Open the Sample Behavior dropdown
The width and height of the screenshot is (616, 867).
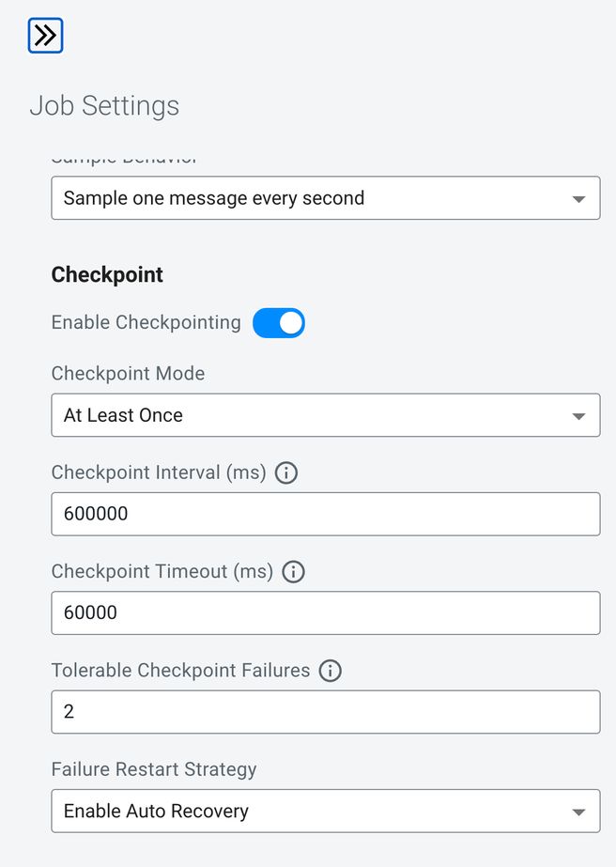[326, 198]
